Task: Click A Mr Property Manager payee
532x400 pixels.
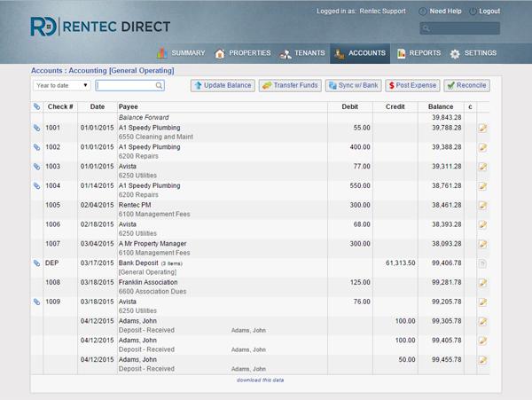Action: (x=153, y=244)
